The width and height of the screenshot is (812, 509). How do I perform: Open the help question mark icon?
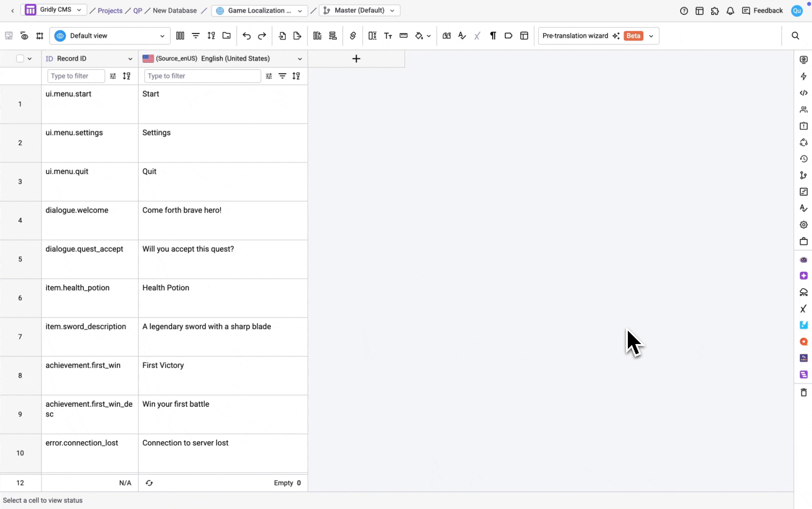click(684, 10)
